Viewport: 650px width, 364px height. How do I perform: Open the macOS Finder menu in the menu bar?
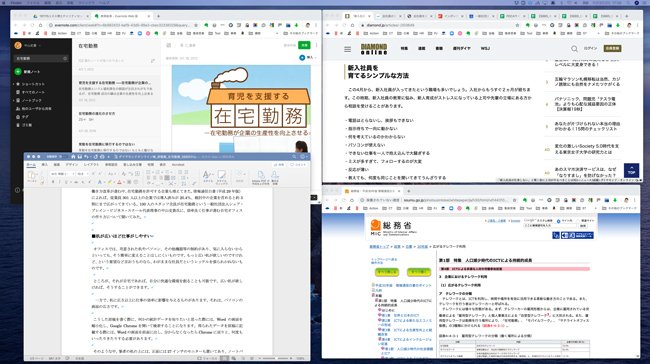coord(16,2)
